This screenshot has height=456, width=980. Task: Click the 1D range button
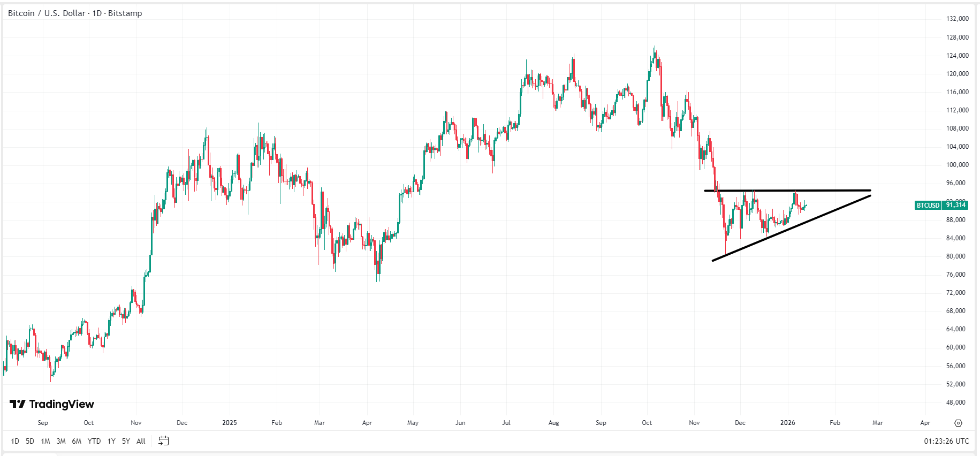pyautogui.click(x=14, y=441)
